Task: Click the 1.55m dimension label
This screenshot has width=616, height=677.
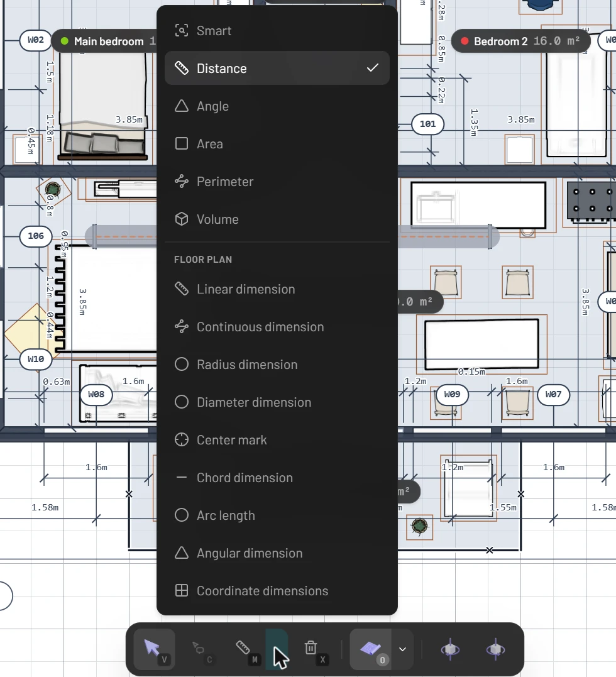Action: [x=503, y=507]
